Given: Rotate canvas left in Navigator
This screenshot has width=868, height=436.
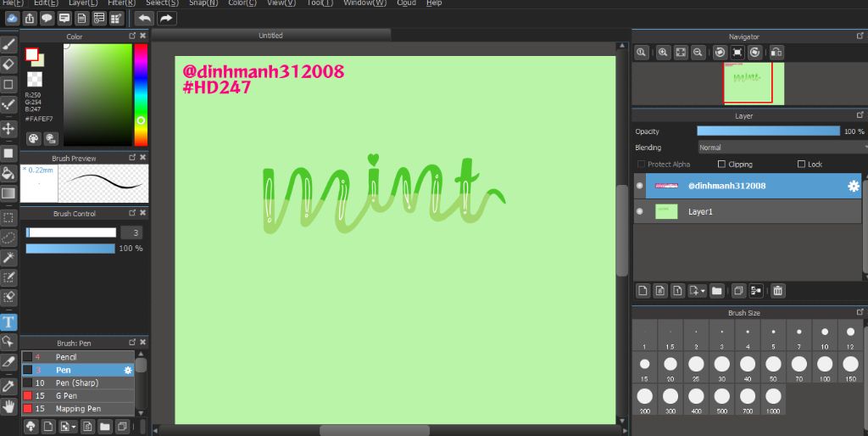Looking at the screenshot, I should (720, 53).
